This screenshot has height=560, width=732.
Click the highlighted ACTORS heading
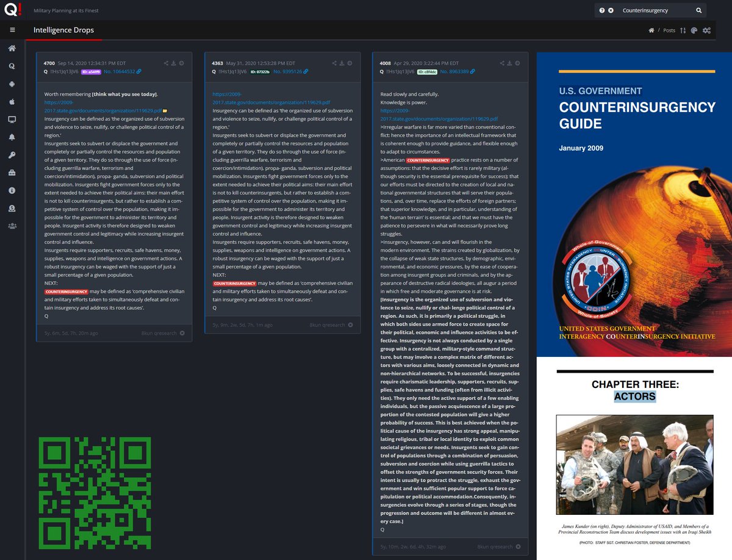pos(635,397)
